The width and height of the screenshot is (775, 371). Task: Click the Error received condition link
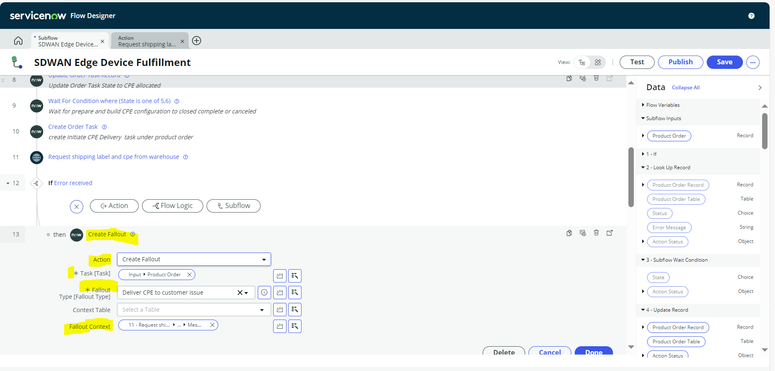pyautogui.click(x=73, y=183)
